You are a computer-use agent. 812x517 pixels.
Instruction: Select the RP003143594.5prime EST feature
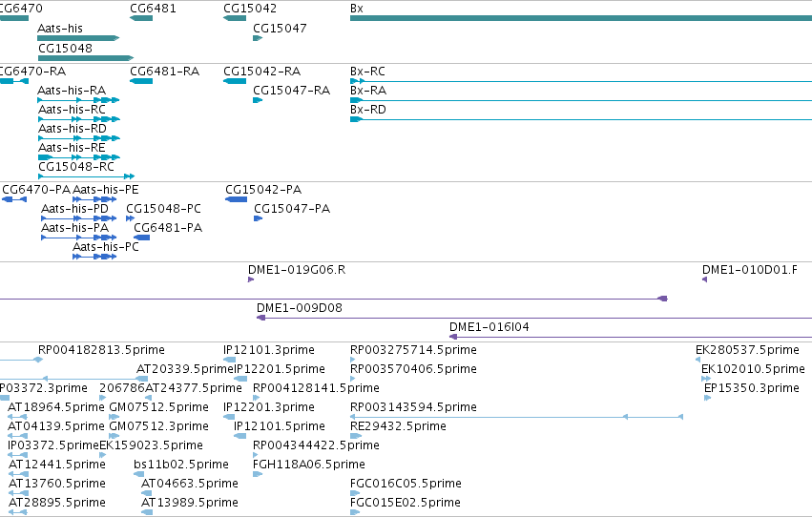click(517, 417)
